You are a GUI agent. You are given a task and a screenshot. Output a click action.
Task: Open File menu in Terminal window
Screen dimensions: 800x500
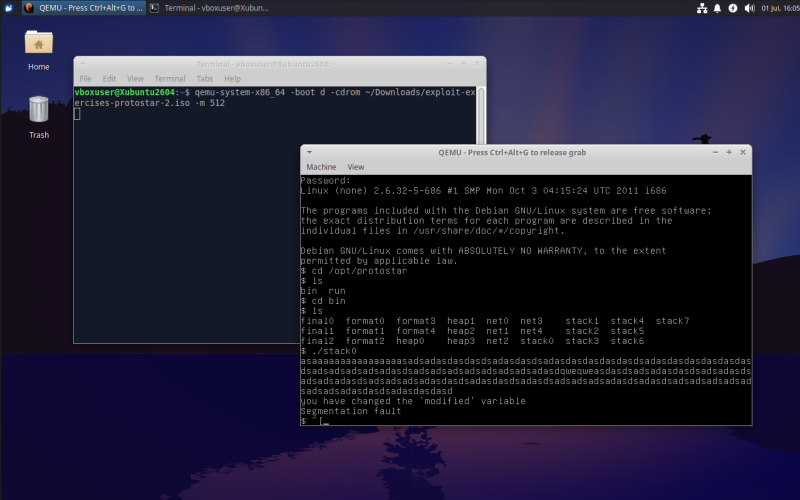(x=85, y=79)
